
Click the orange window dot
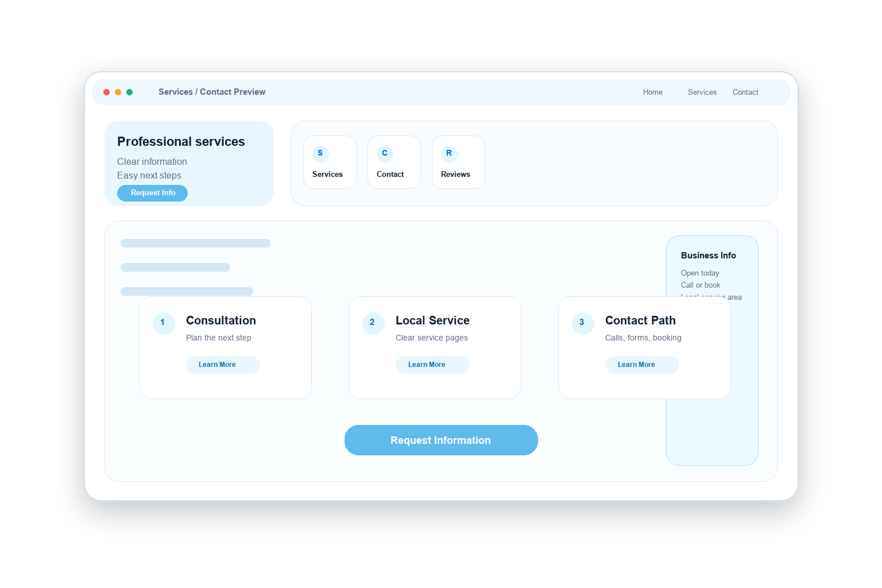point(118,92)
